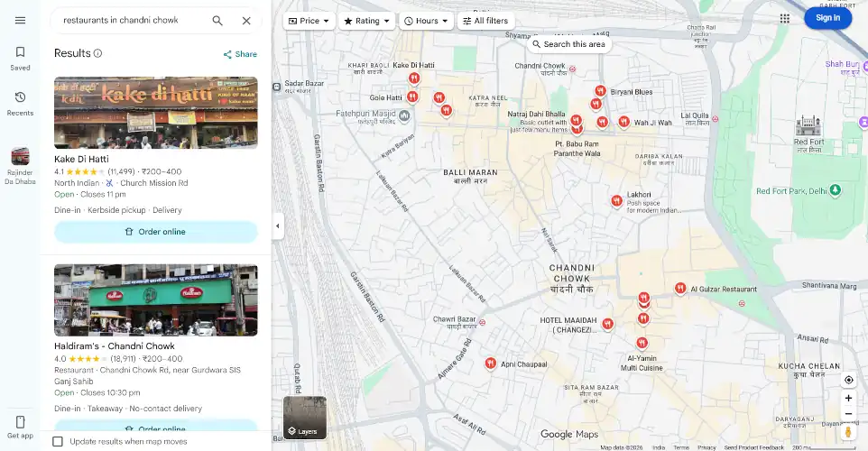The height and width of the screenshot is (451, 868).
Task: Click the search magnifier icon
Action: click(217, 21)
